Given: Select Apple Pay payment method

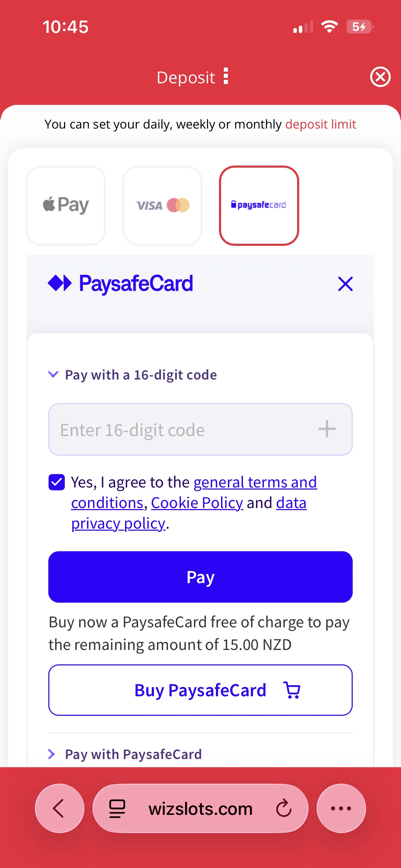Looking at the screenshot, I should click(x=66, y=205).
